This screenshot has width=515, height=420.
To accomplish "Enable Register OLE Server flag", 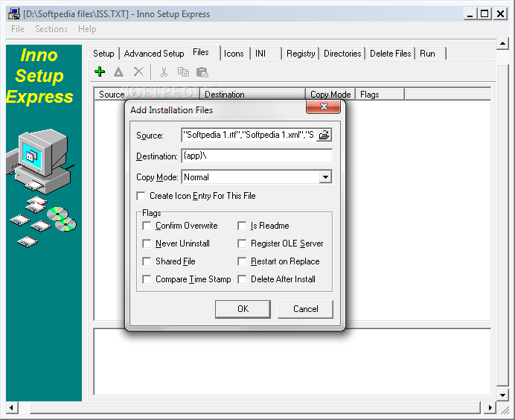I will pos(242,244).
